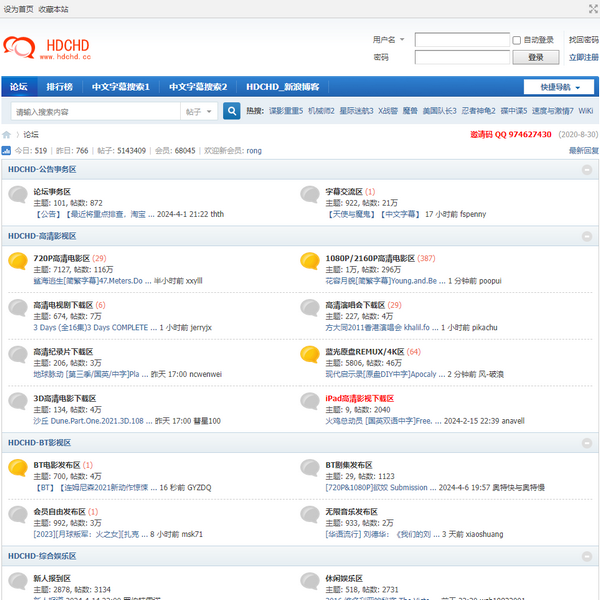Open the 排行榜 navigation tab

[59, 87]
